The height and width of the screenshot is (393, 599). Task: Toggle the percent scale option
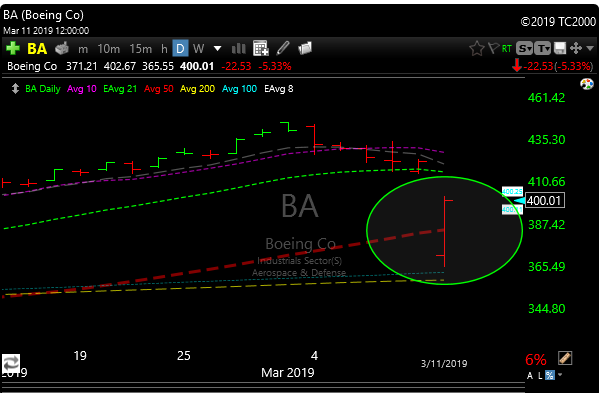click(x=549, y=375)
